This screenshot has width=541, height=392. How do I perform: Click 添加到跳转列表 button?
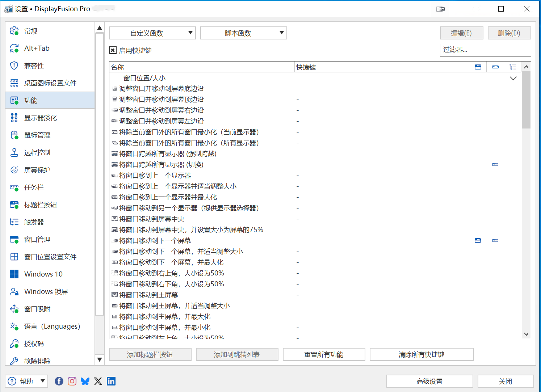tap(237, 354)
